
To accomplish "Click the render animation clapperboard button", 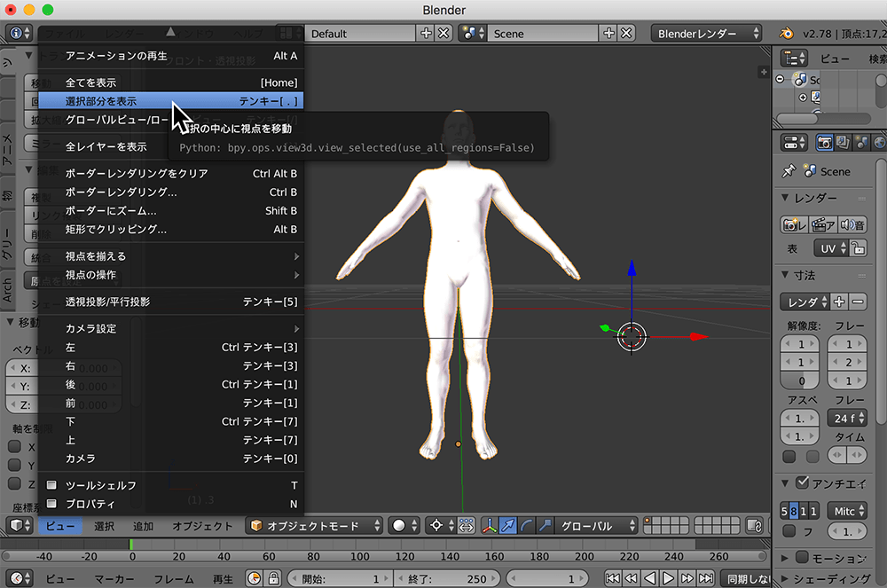I will (x=822, y=225).
